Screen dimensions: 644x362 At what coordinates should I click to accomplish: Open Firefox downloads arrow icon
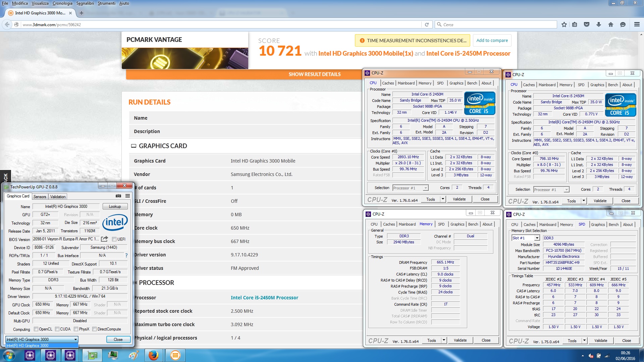[599, 24]
